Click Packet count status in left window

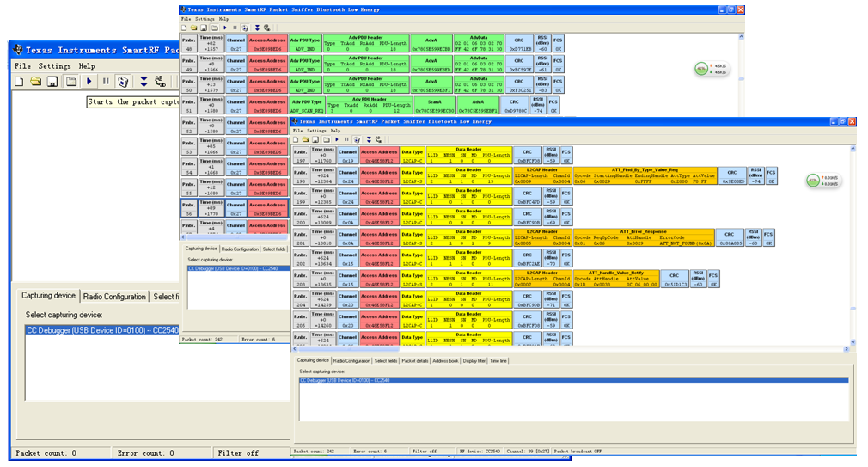click(46, 453)
